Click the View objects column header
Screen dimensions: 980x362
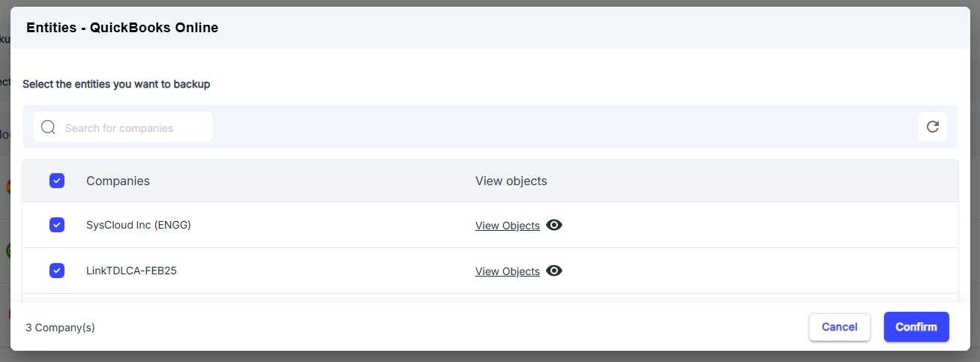pos(511,181)
